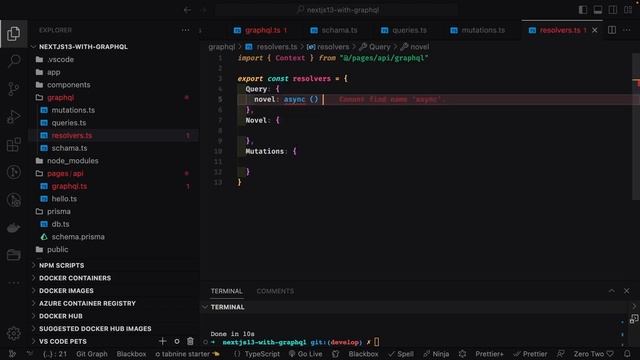
Task: Open editor more actions menu
Action: pos(627,30)
